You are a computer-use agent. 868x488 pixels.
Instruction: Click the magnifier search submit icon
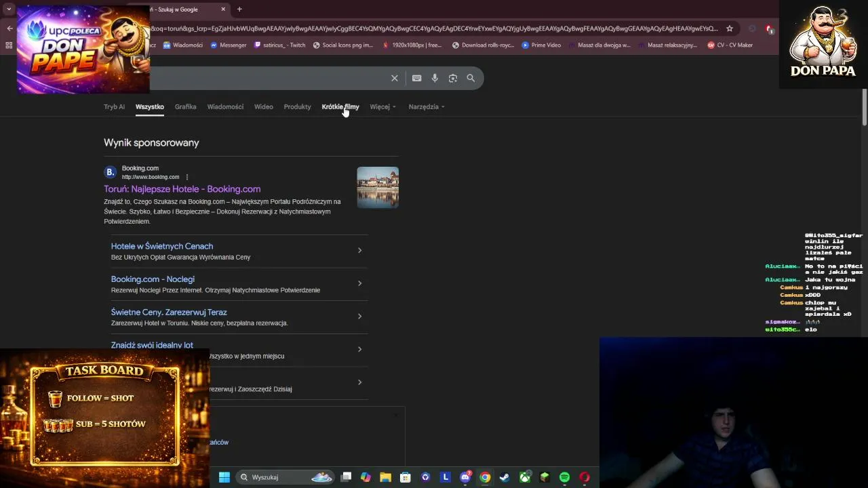[x=471, y=78]
